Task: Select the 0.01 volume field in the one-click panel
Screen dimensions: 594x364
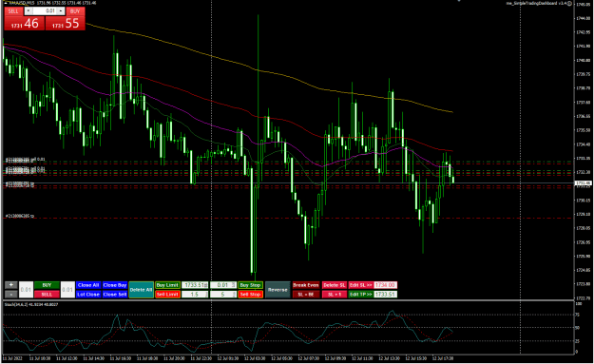Action: [45, 11]
